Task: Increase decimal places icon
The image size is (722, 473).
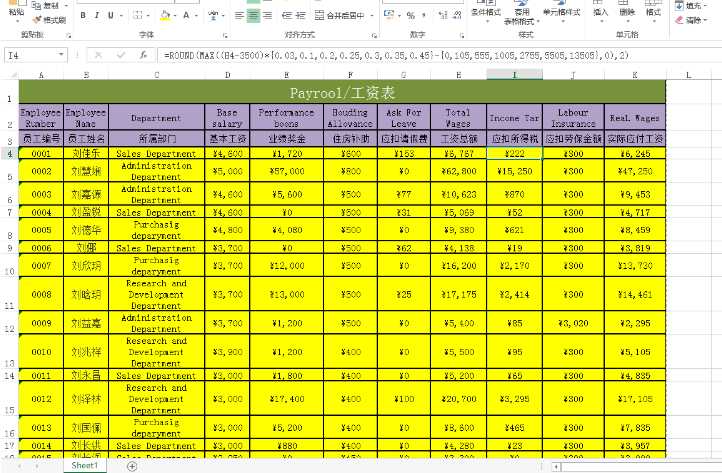Action: [443, 16]
